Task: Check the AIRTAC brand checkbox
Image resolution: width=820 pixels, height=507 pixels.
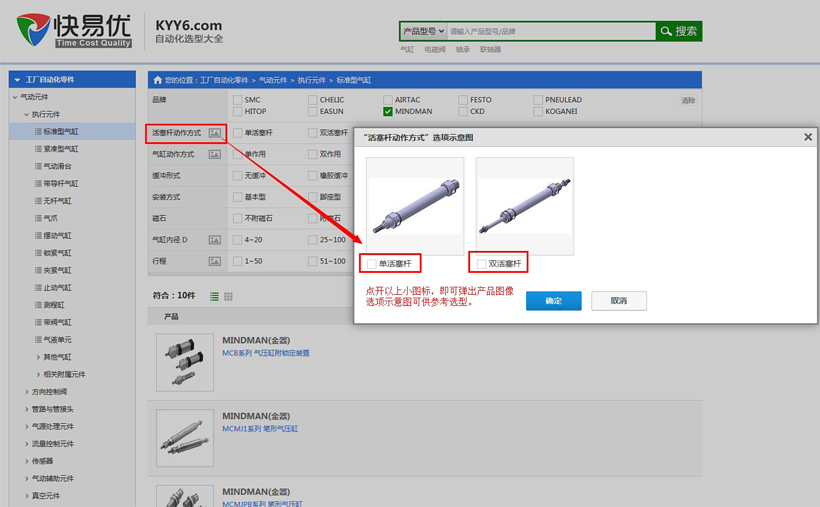Action: [388, 99]
